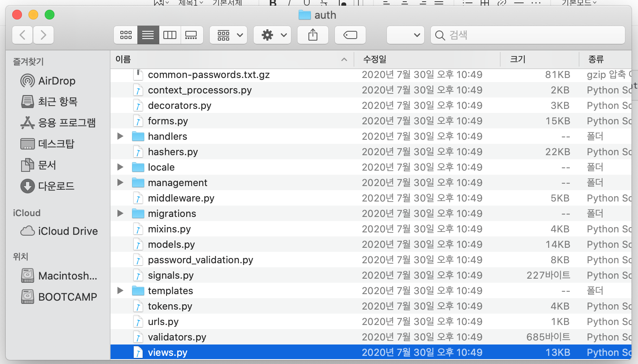
Task: Click the search field
Action: (527, 35)
